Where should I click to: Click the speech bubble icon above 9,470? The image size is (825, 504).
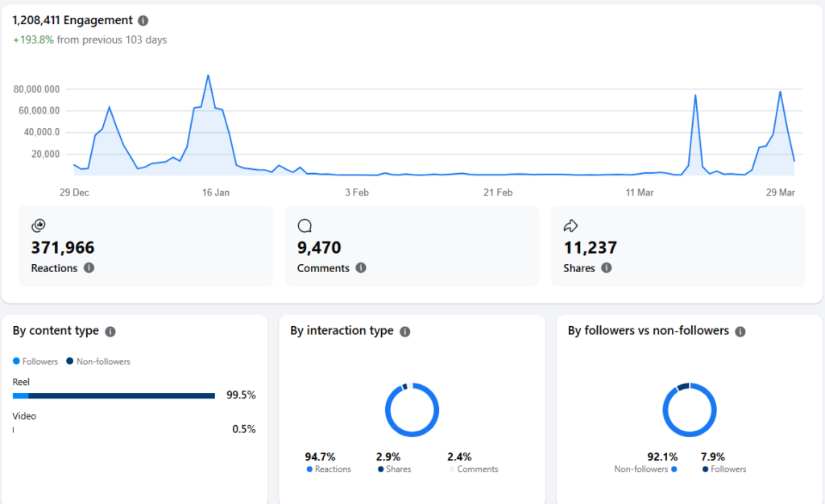pyautogui.click(x=305, y=226)
